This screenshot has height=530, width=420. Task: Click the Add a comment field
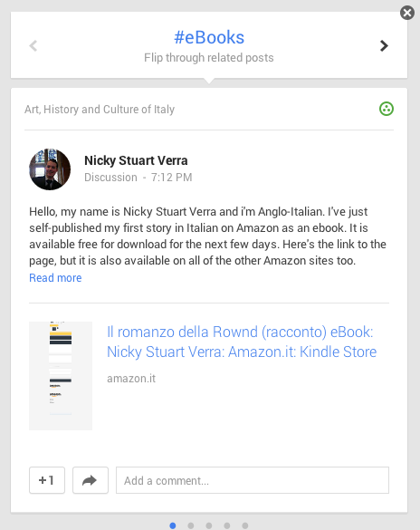coord(253,480)
